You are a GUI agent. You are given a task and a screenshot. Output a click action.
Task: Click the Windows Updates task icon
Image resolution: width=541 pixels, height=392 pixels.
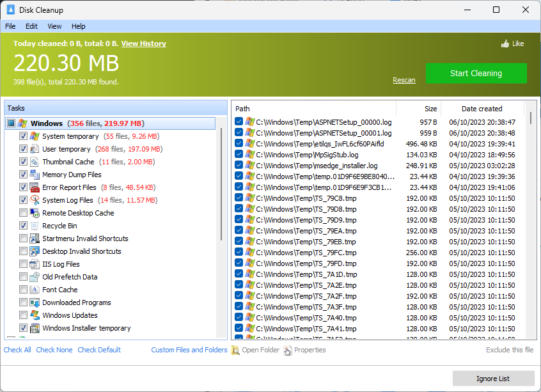tap(35, 315)
